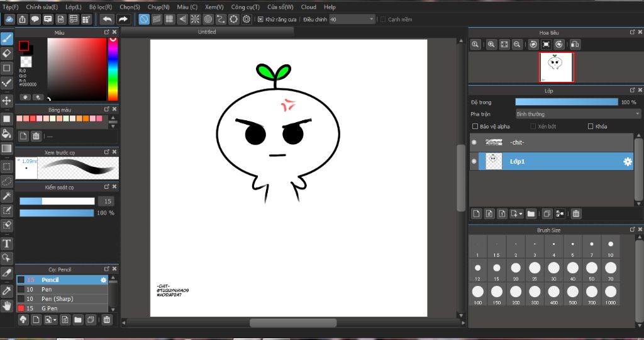Click the Undo arrow in top toolbar
Viewport: 644px width, 340px height.
(108, 20)
